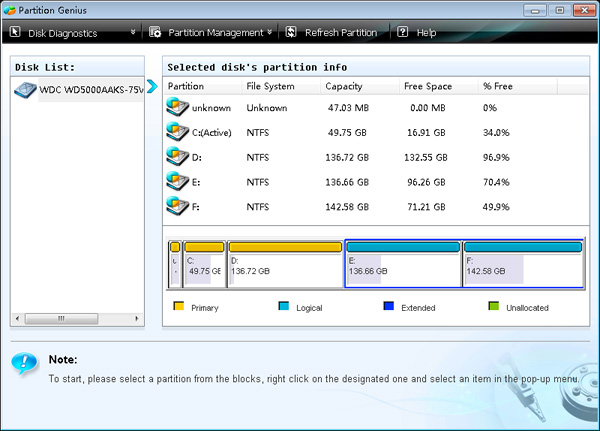Click the Disk Diagnostics toolbar icon

(x=15, y=32)
